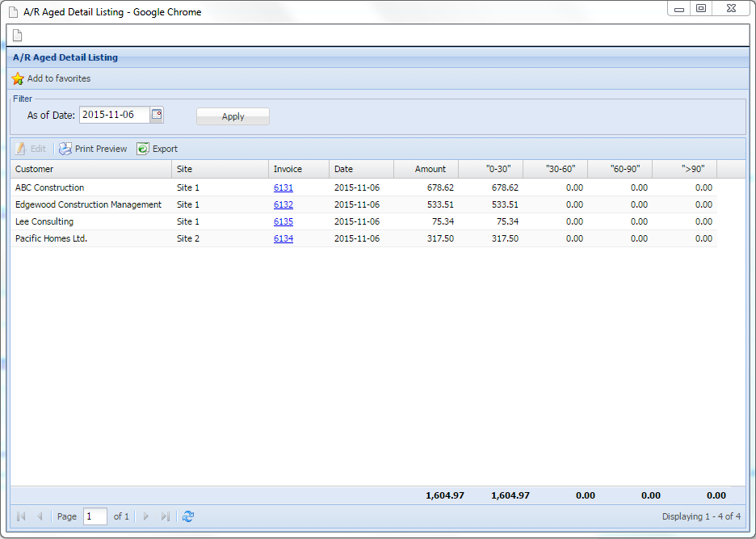Go to previous page using pager arrow
This screenshot has height=539, width=756.
point(40,516)
